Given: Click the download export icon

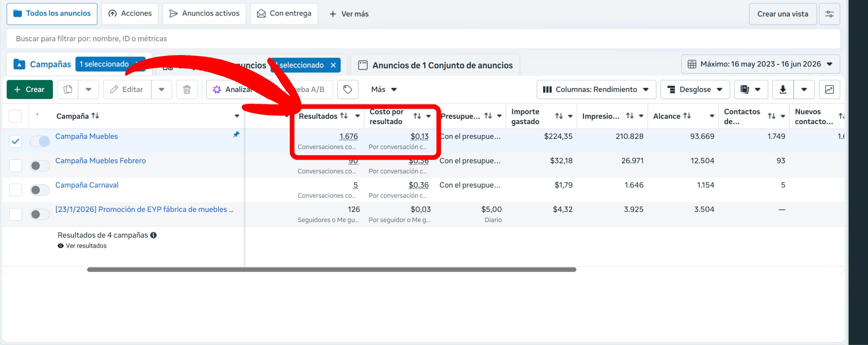Looking at the screenshot, I should 783,89.
